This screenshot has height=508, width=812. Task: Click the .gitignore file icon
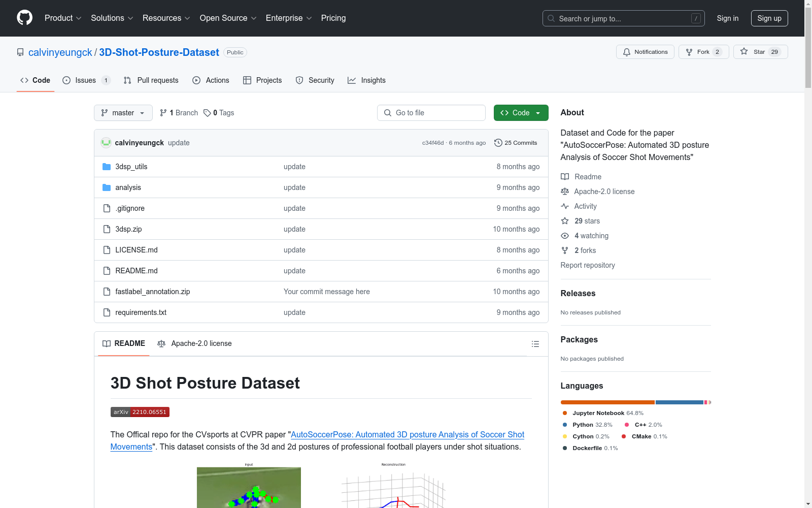pos(107,208)
